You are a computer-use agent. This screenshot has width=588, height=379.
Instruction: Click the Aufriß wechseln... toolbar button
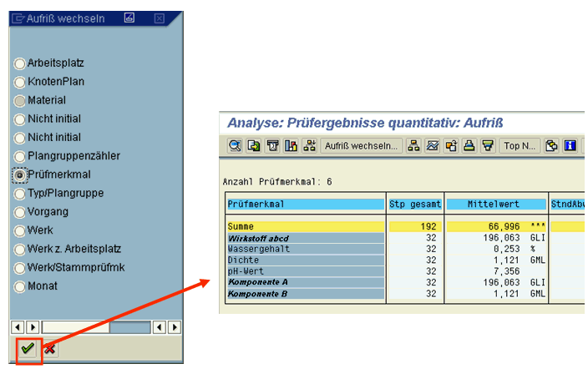[x=361, y=146]
